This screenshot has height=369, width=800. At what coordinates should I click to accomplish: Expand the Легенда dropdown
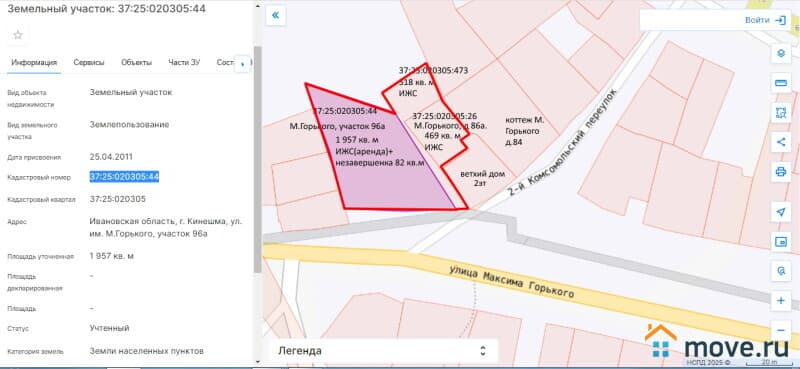click(x=383, y=351)
